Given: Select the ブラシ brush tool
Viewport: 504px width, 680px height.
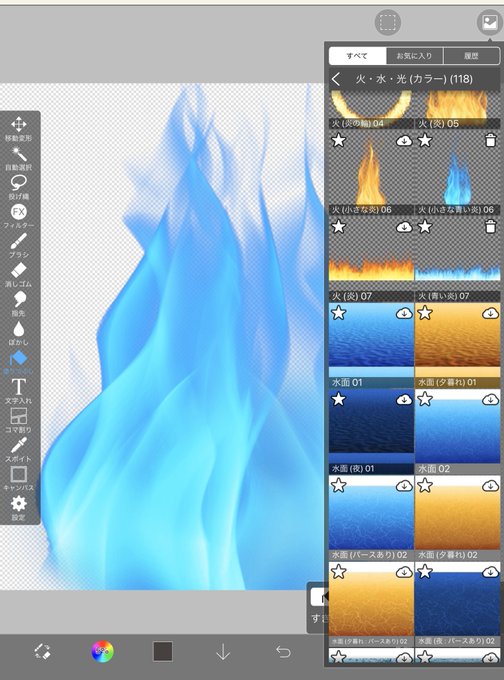Looking at the screenshot, I should click(x=18, y=245).
